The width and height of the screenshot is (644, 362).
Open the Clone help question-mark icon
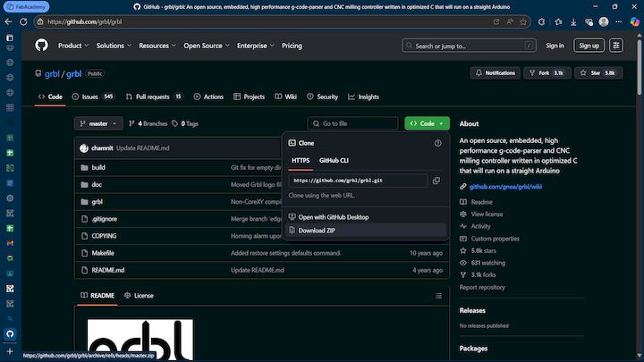437,143
